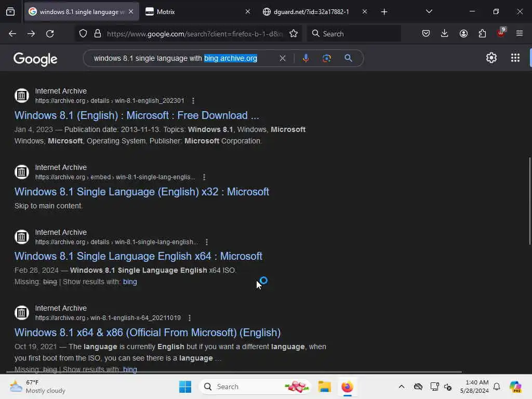Expand the list all tabs chevron
532x399 pixels.
click(429, 12)
